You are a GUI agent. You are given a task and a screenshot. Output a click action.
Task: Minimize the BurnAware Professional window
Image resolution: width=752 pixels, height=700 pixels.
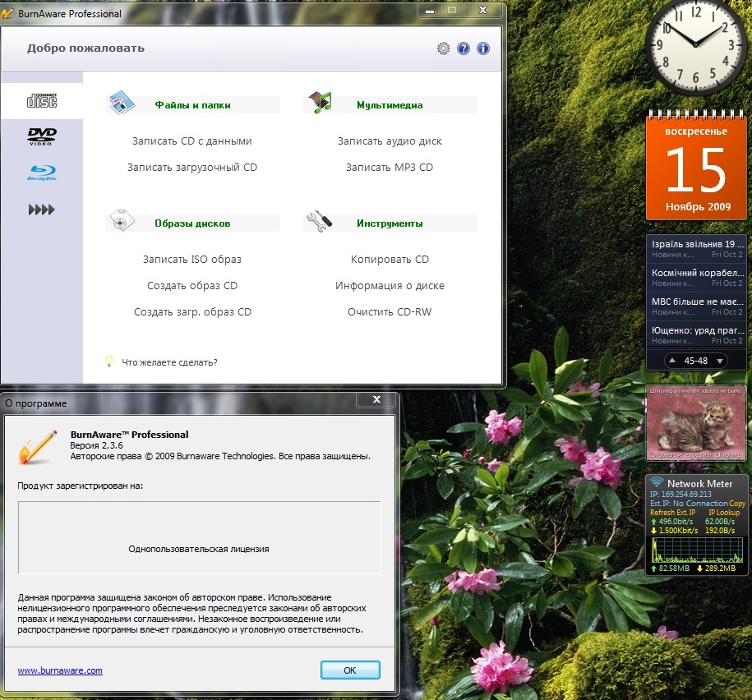click(x=429, y=11)
